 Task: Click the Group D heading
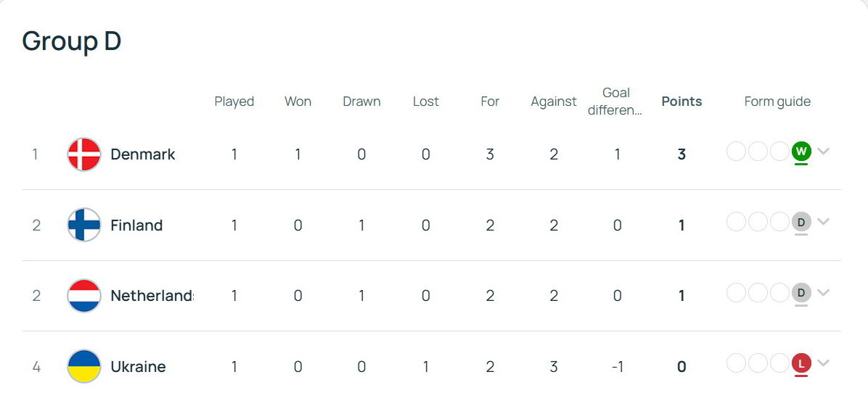pos(71,41)
